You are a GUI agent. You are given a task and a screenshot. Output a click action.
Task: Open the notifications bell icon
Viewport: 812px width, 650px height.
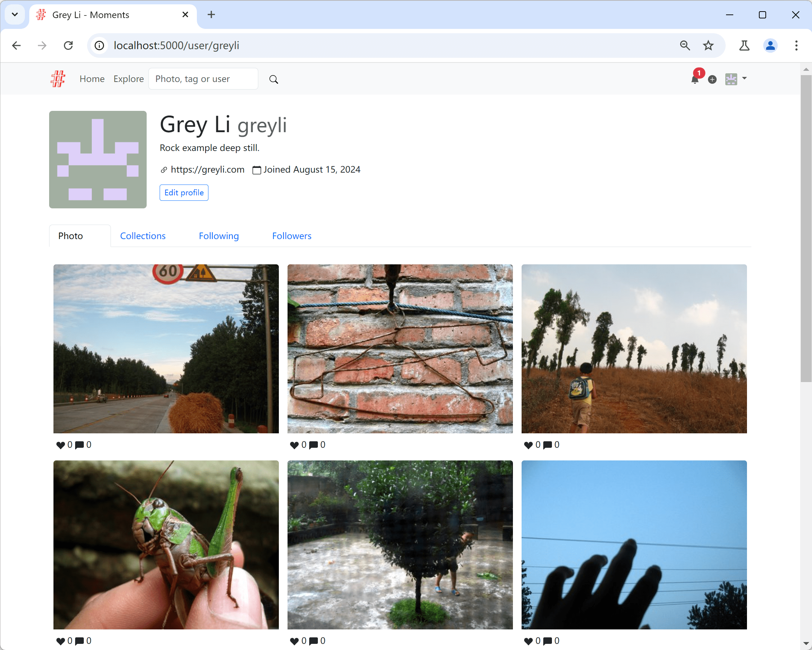[695, 79]
